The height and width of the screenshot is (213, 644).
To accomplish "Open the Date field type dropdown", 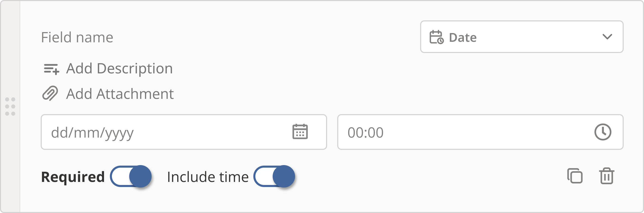I will pos(521,37).
